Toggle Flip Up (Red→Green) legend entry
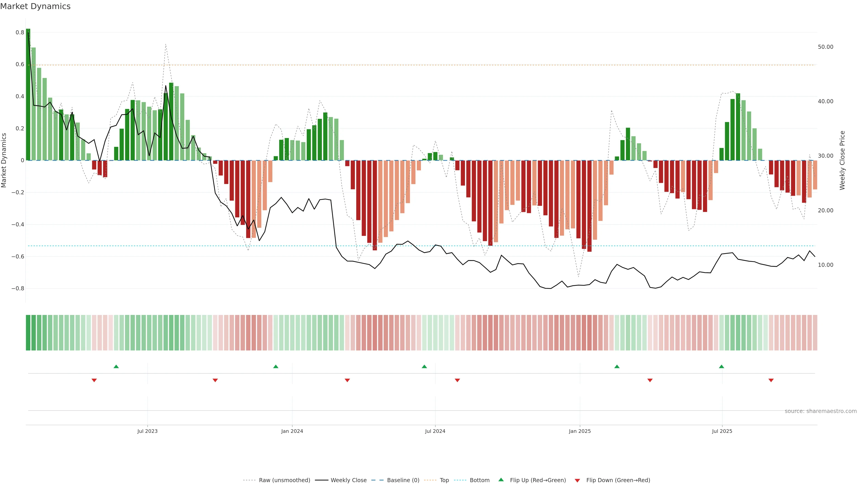Viewport: 868px width, 488px height. click(538, 480)
